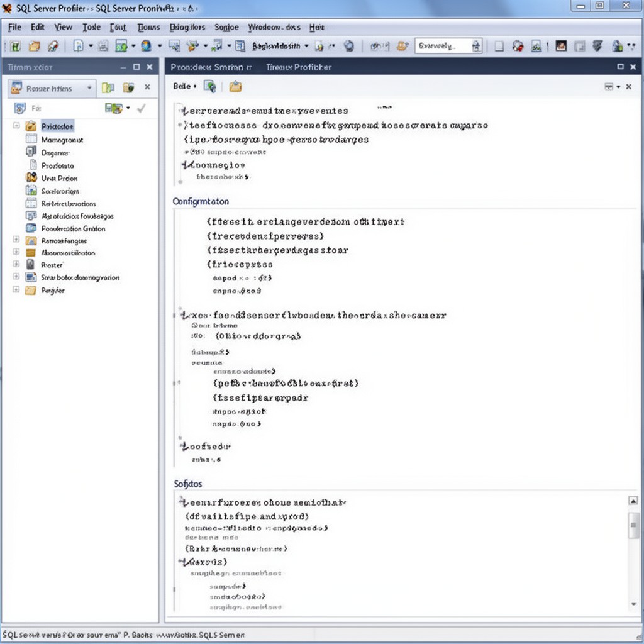
Task: Expand the Alosonsosbikaton tree node
Action: [x=16, y=252]
